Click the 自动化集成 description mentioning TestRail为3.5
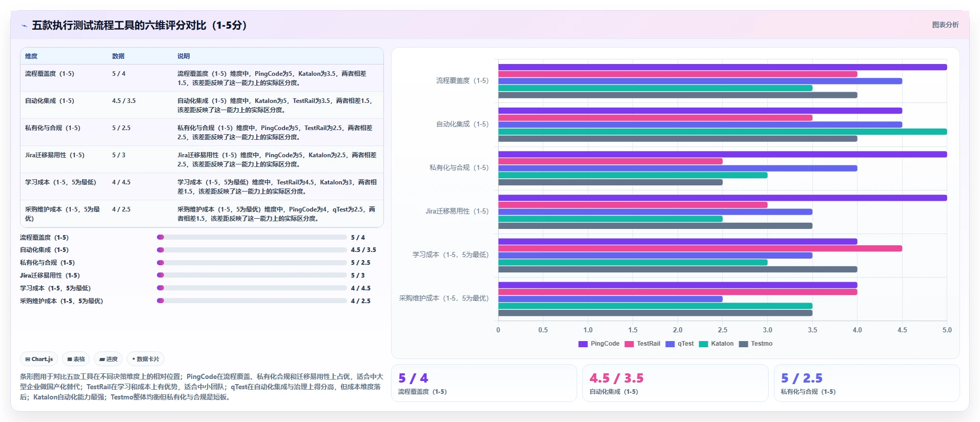Screen dimensions: 980x422 (275, 105)
